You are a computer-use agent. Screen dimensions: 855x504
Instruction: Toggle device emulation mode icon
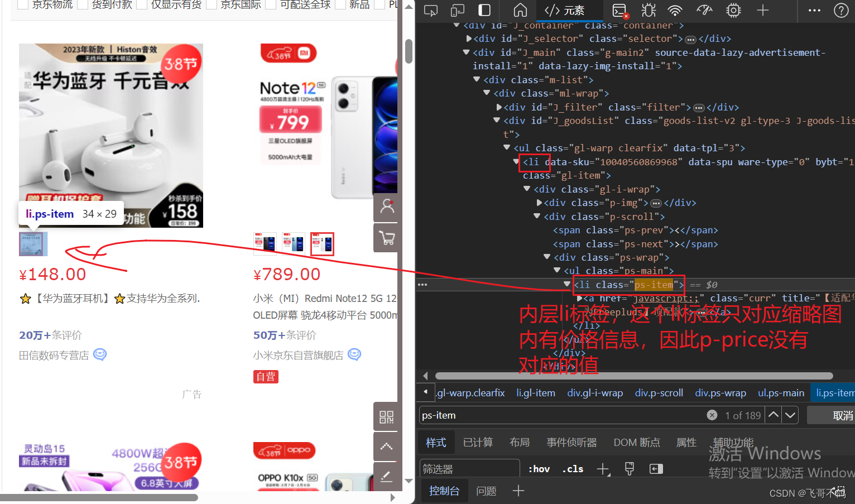pyautogui.click(x=458, y=10)
